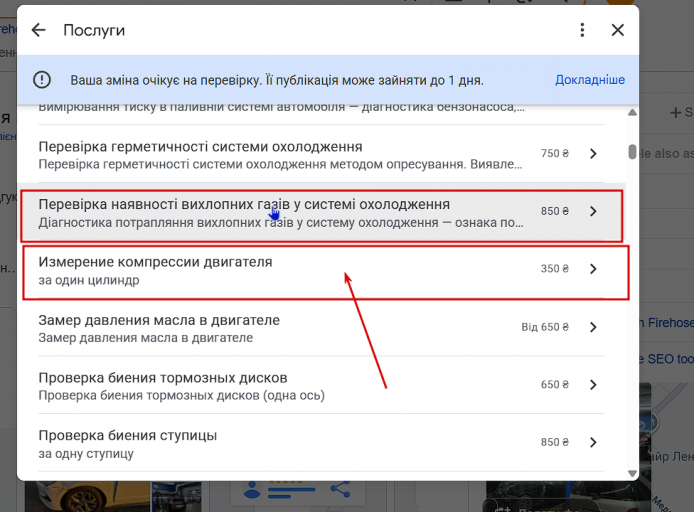
Task: Open the three-dot more options menu
Action: coord(582,30)
